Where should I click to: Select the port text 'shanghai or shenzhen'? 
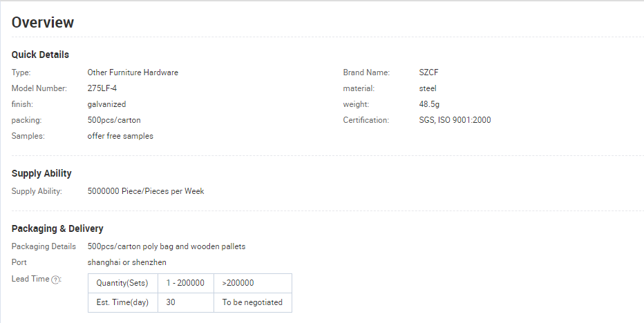click(127, 262)
